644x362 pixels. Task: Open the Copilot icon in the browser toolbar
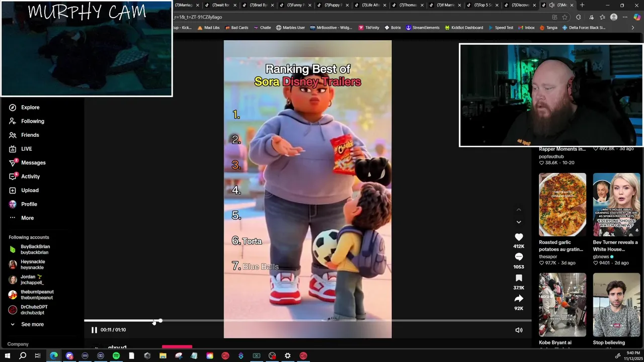(637, 17)
